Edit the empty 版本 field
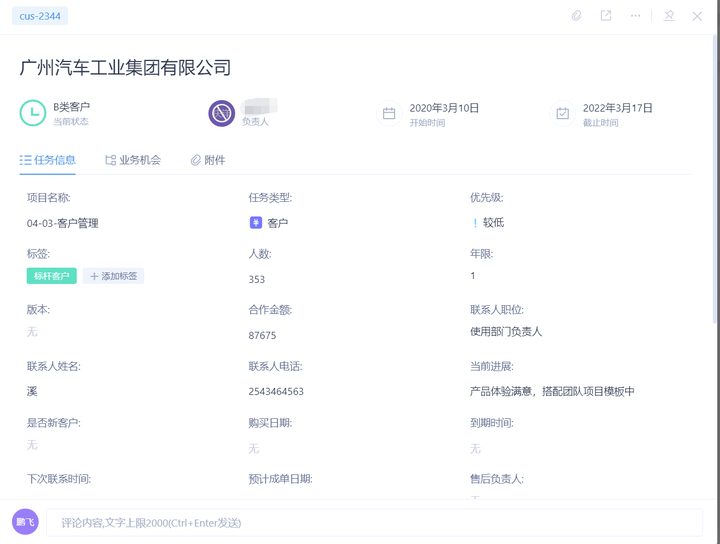Screen dimensions: 720x544 (32, 332)
